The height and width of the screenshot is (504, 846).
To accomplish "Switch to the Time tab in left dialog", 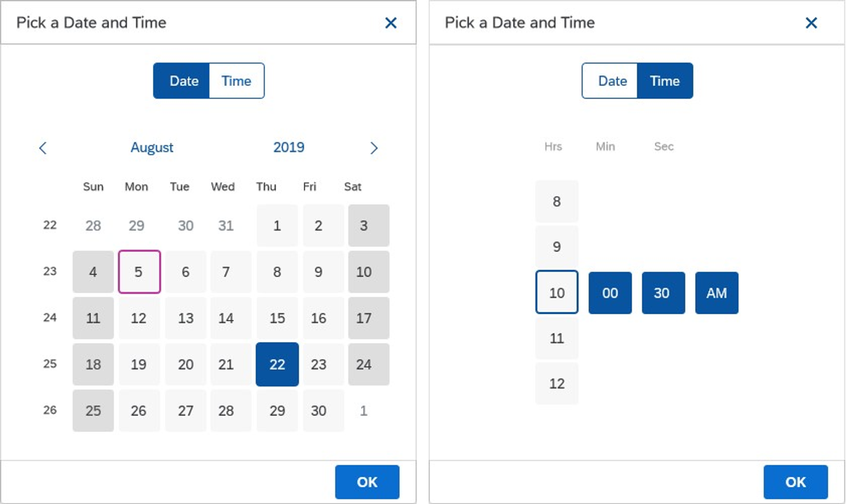I will pos(236,81).
